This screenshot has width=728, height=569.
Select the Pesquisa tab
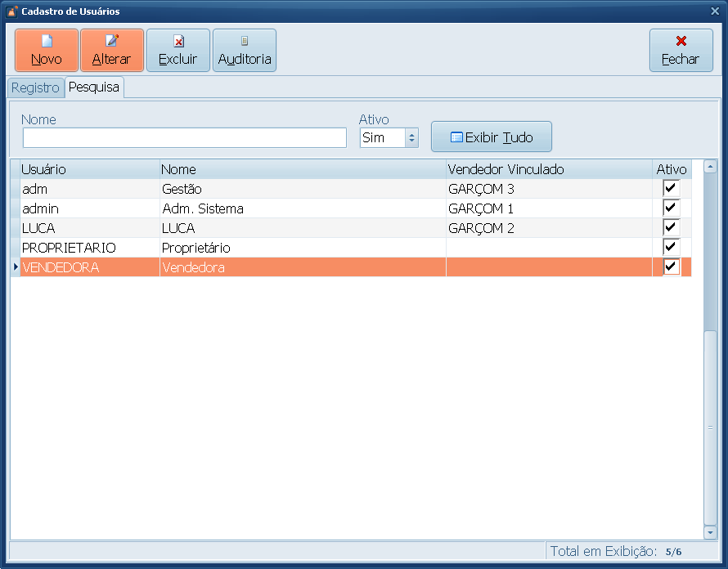(x=94, y=87)
